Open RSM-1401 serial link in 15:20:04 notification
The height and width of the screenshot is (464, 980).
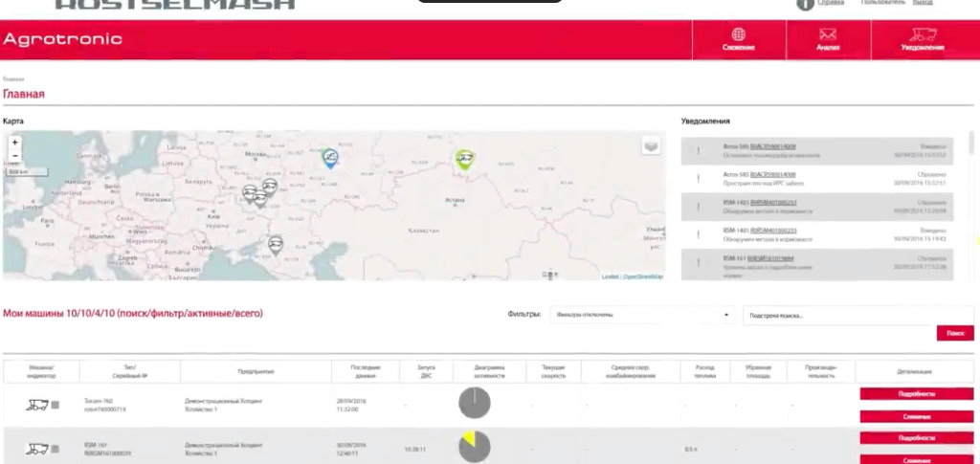point(773,203)
